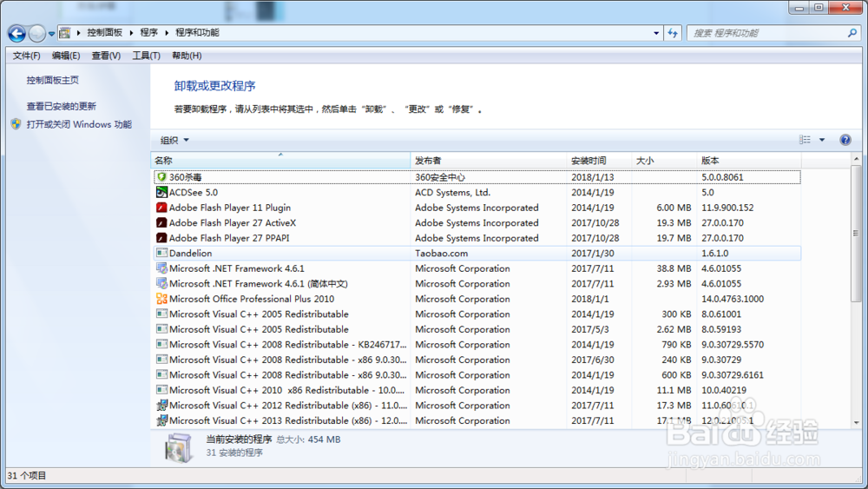Click the 程序 breadcrumb
The image size is (868, 489).
tap(149, 33)
